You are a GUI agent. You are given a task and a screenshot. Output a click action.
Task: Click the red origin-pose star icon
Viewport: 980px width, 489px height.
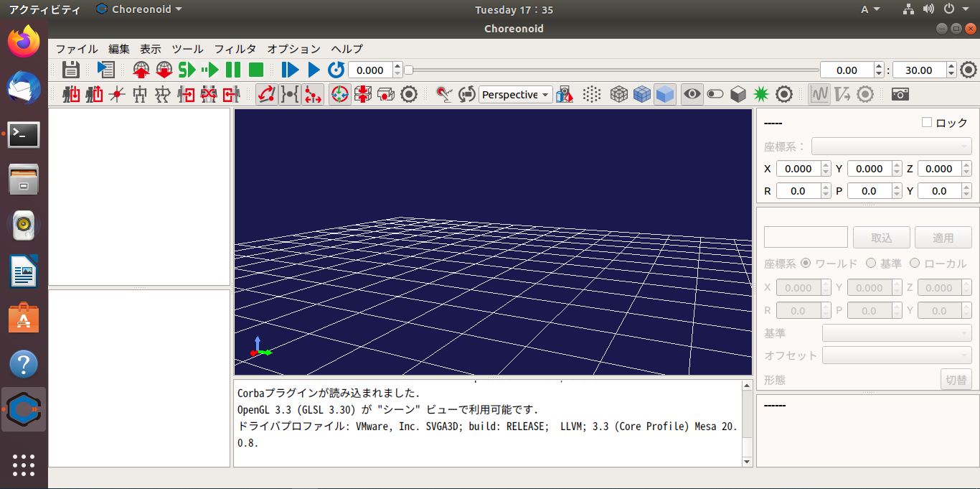click(x=117, y=94)
